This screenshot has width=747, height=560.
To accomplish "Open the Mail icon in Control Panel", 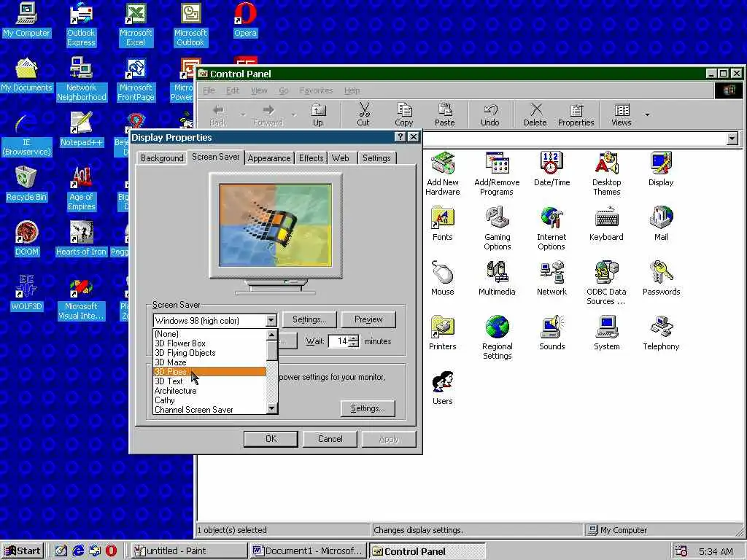I will point(661,224).
